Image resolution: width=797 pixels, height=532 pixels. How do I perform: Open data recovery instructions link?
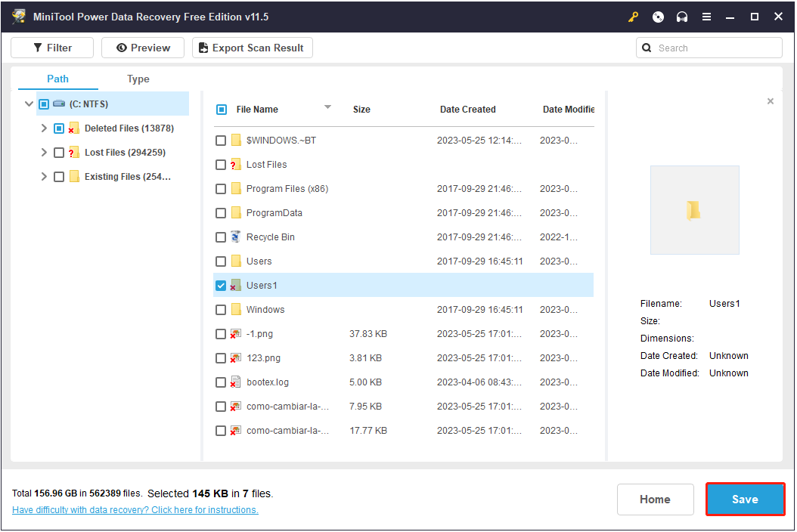pyautogui.click(x=135, y=510)
